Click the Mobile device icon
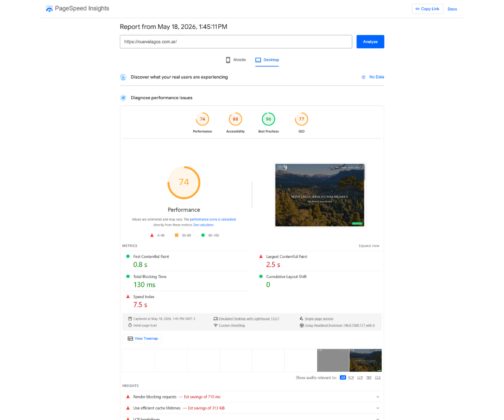The width and height of the screenshot is (504, 420). click(x=228, y=60)
